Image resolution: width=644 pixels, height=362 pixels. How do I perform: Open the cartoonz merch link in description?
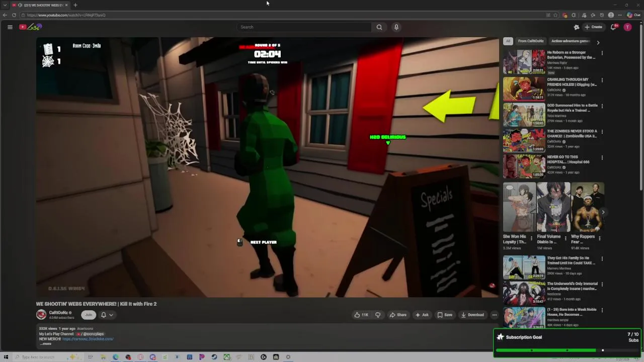(88, 339)
